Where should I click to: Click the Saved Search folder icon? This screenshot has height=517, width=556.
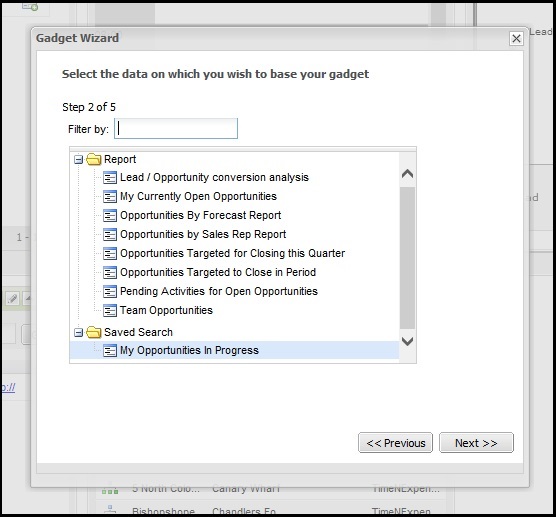94,332
